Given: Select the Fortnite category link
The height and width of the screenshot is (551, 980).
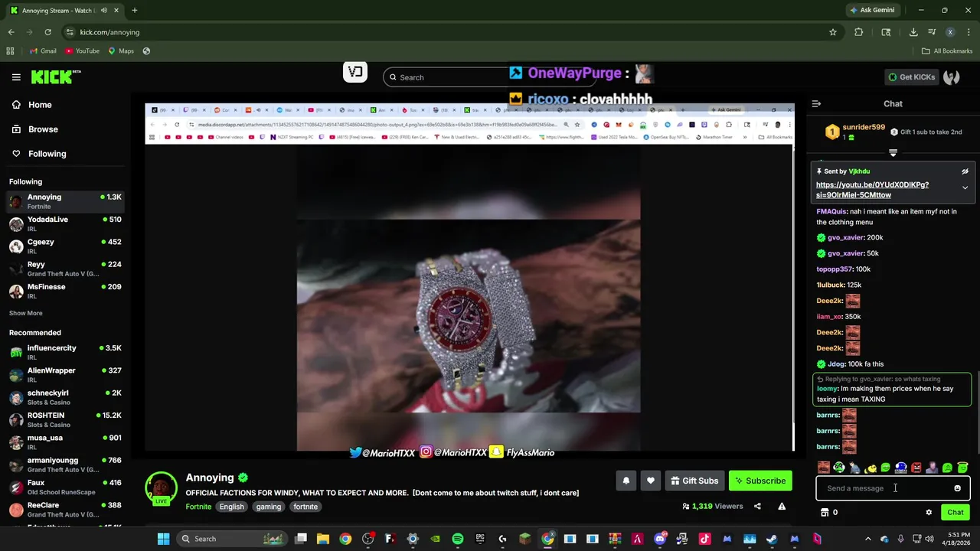Looking at the screenshot, I should [198, 507].
